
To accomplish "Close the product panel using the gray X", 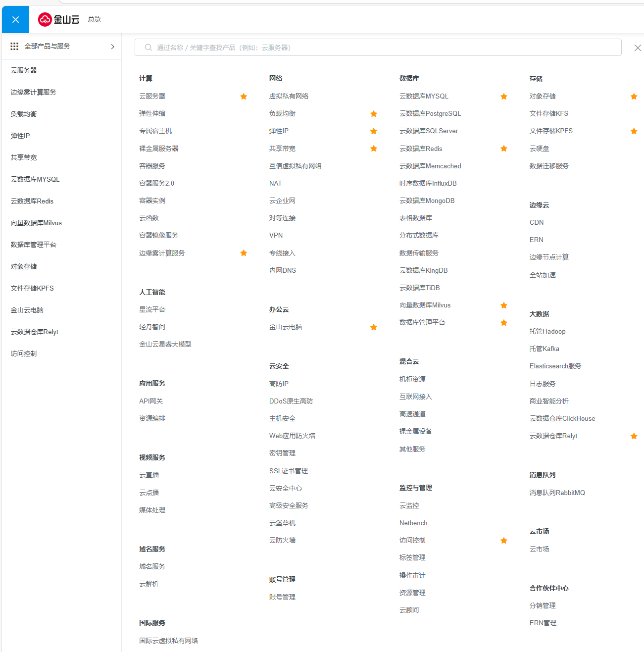I will click(x=638, y=48).
